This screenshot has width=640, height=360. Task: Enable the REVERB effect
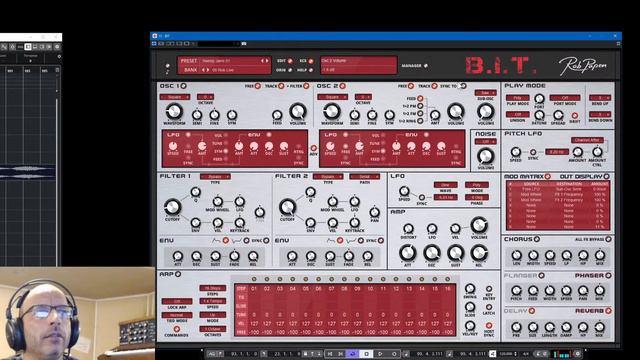tap(608, 311)
